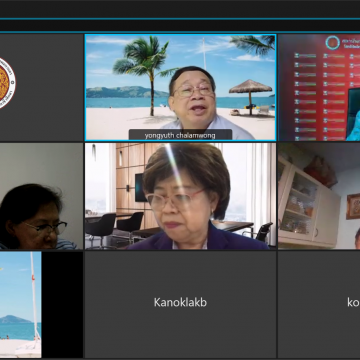Select the partially visible "ko" participant tile
Image resolution: width=360 pixels, height=360 pixels.
[x=319, y=304]
